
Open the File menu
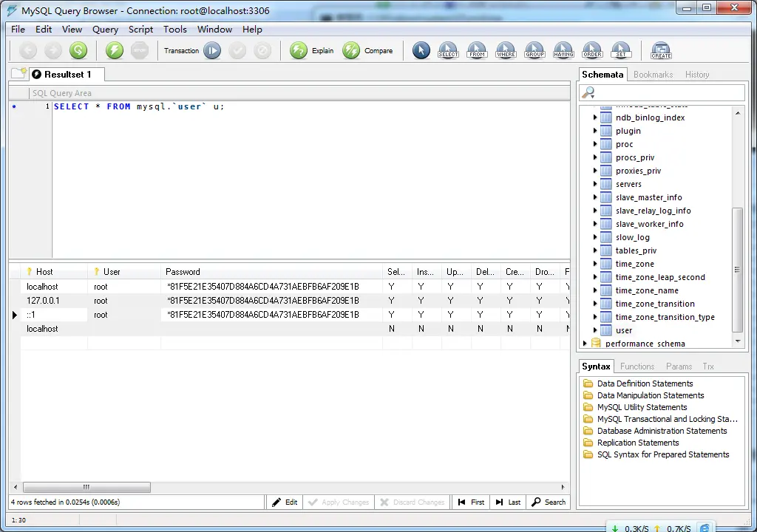point(18,30)
